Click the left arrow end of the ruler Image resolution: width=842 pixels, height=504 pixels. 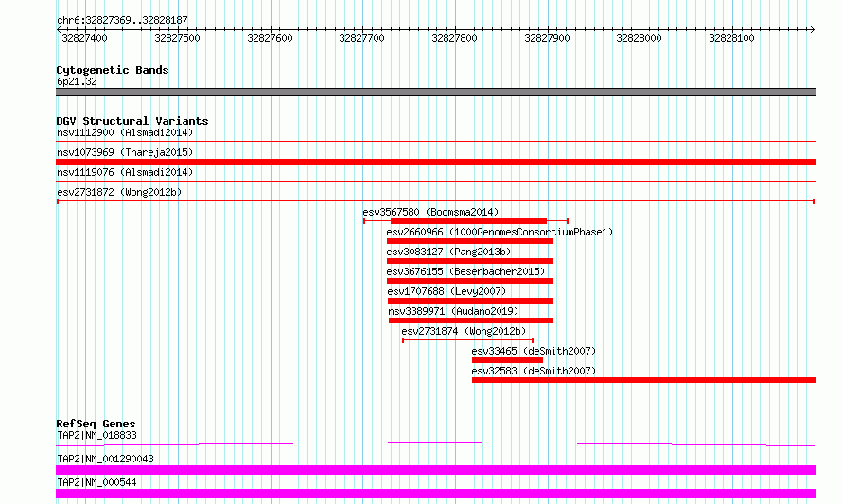pyautogui.click(x=59, y=30)
